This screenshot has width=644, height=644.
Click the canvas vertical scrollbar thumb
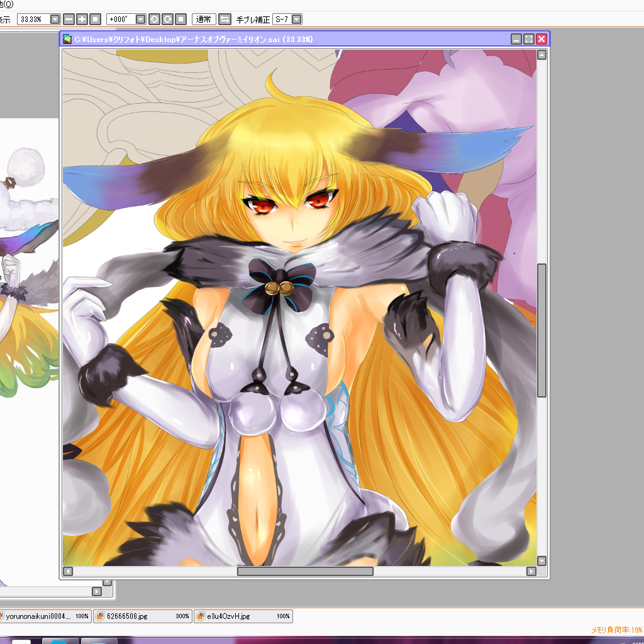(541, 331)
